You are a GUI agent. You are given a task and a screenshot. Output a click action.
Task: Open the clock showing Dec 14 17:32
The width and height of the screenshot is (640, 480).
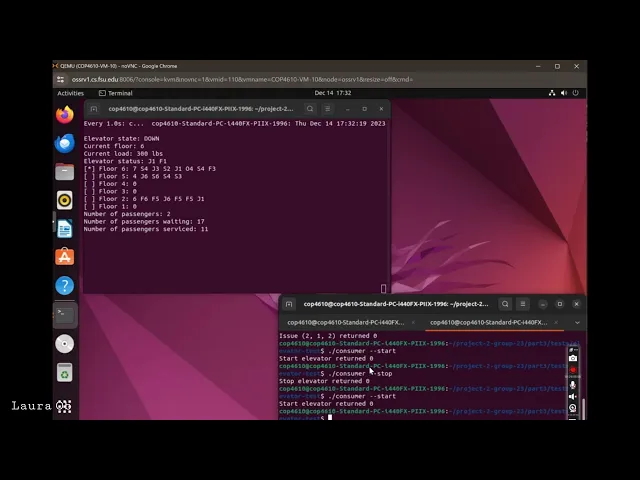333,93
